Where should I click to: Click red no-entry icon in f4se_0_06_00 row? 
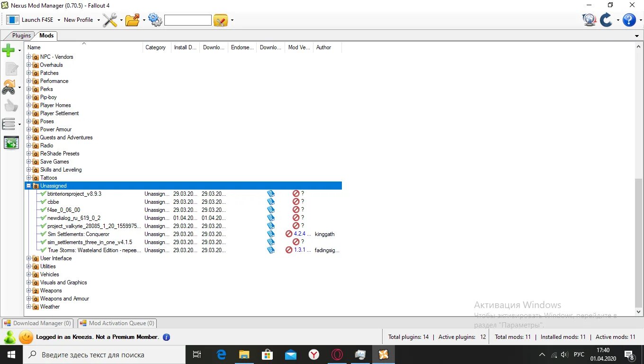296,210
